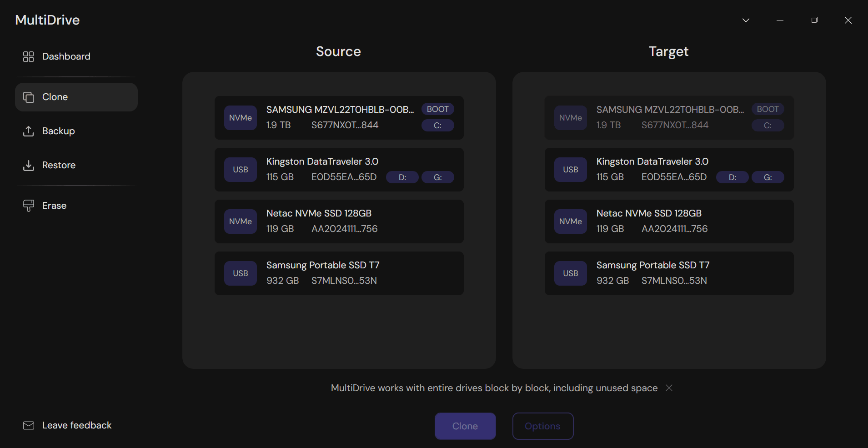This screenshot has width=868, height=448.
Task: Click Source 119 GB size text
Action: pos(280,229)
